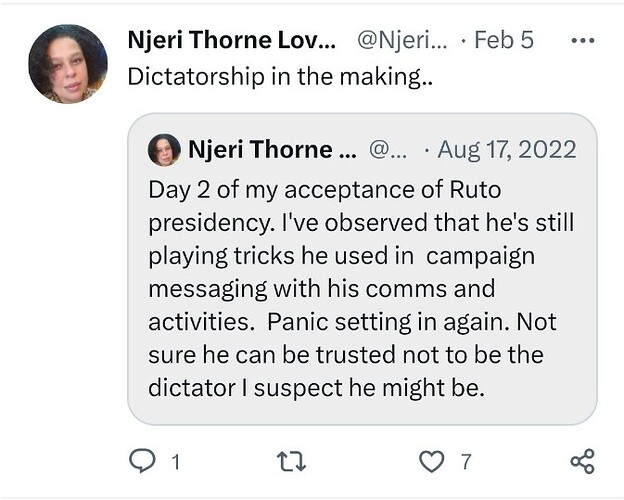
Task: Open the three-dot more options menu
Action: click(x=581, y=41)
